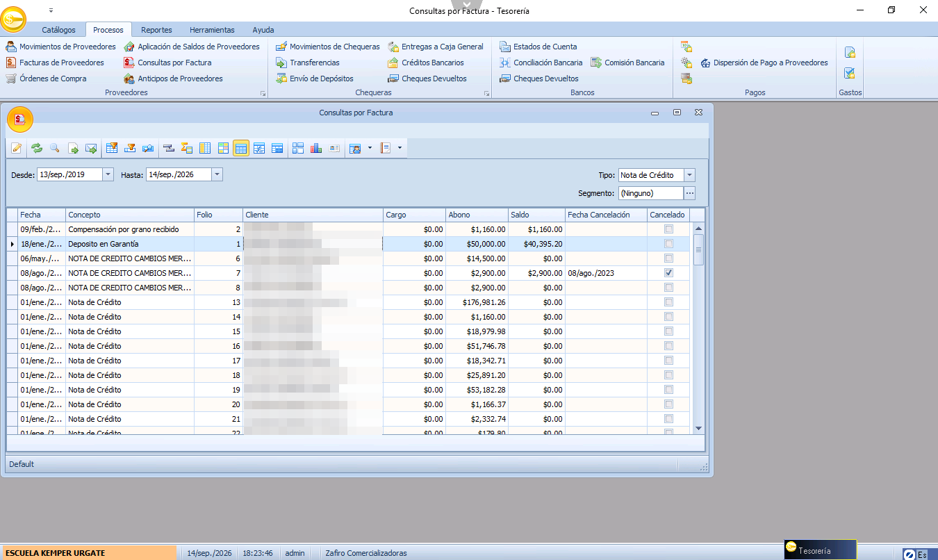The width and height of the screenshot is (938, 560).
Task: Click the scroll-down arrow of the grid
Action: 699,428
